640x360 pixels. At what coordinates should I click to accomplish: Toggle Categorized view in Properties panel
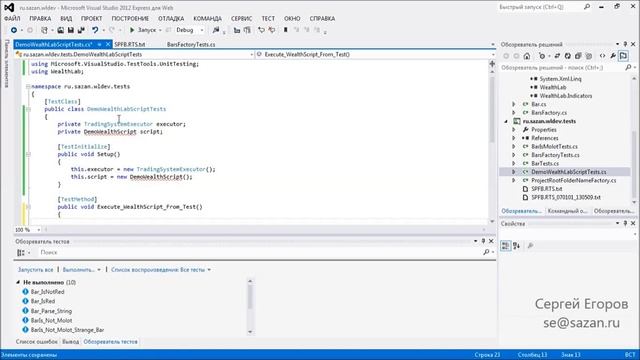[x=505, y=245]
